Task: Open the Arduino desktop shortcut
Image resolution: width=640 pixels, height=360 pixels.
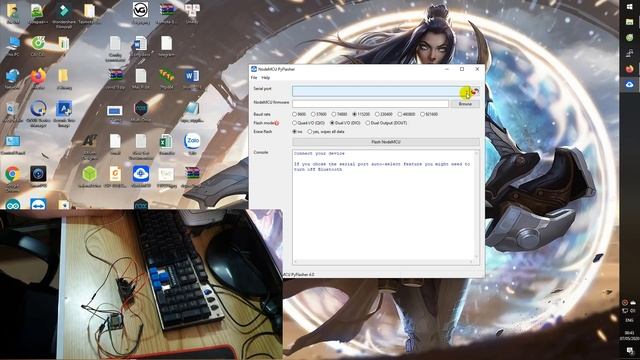Action: (x=12, y=205)
